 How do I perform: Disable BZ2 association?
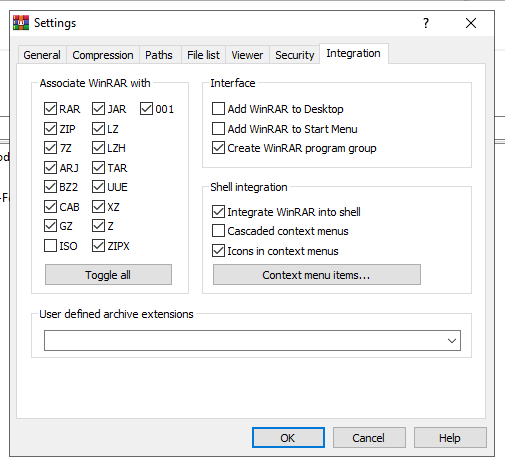tap(50, 187)
